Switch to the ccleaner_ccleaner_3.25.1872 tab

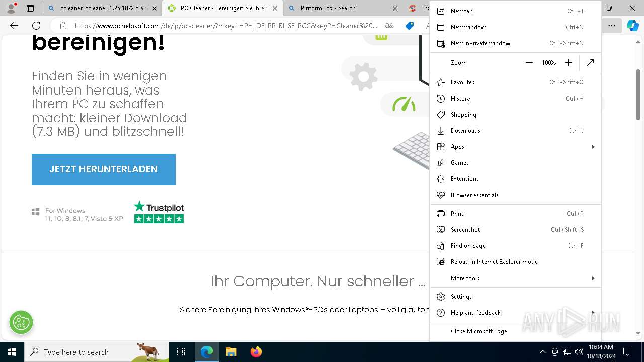pos(102,8)
